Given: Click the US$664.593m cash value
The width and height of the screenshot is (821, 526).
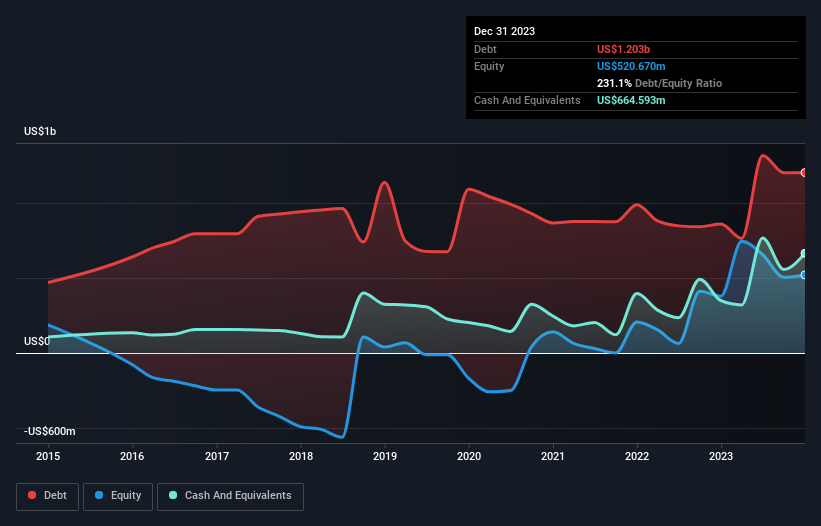Looking at the screenshot, I should pos(631,100).
